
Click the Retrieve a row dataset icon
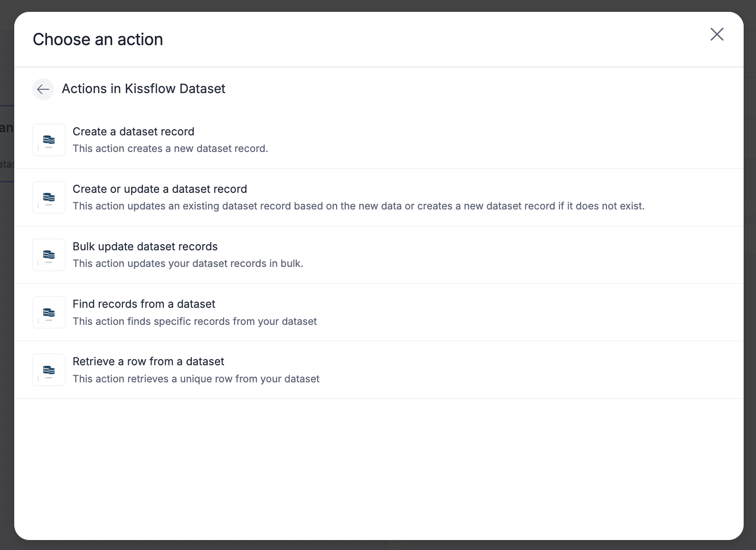[x=49, y=370]
